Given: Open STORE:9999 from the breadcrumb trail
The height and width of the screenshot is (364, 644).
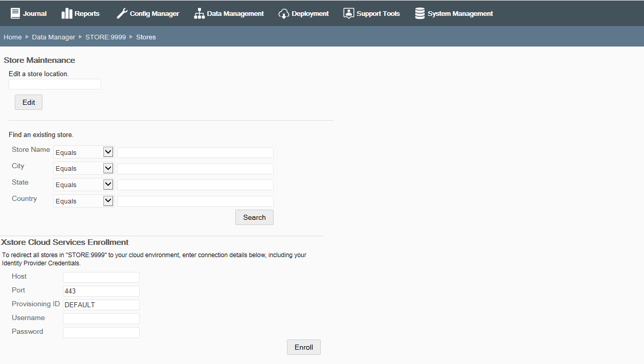Looking at the screenshot, I should click(105, 37).
